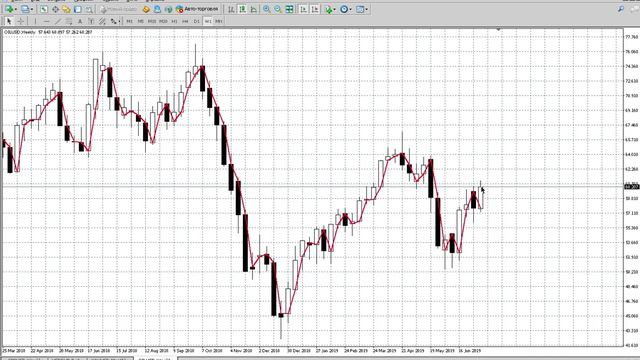640x360 pixels.
Task: Click the green globe icon beside AutoTrading
Action: click(169, 9)
